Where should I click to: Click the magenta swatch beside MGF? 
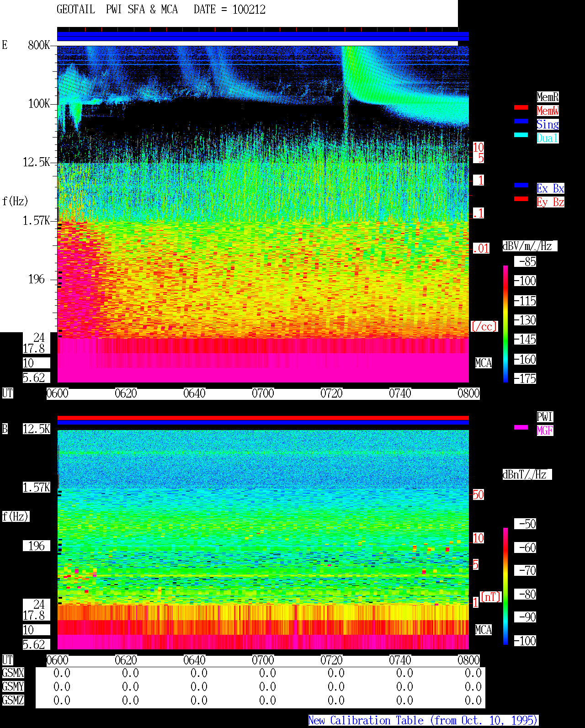pyautogui.click(x=521, y=427)
